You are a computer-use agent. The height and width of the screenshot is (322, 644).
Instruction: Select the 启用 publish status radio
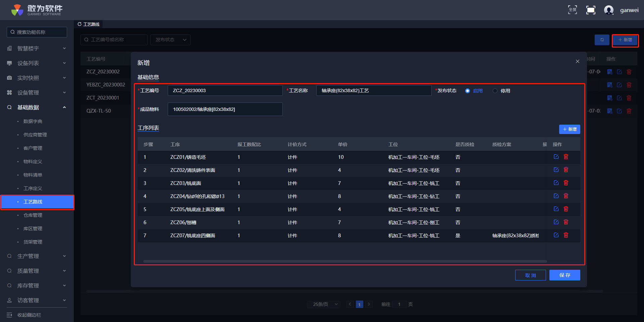468,91
